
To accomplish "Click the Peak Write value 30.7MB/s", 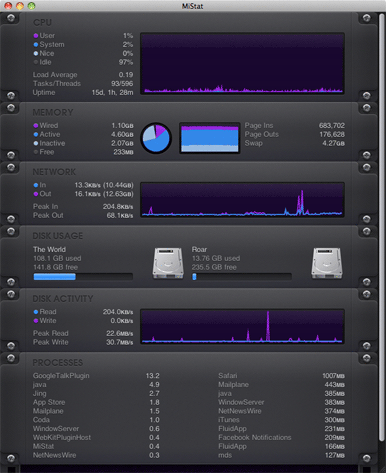I will click(120, 342).
